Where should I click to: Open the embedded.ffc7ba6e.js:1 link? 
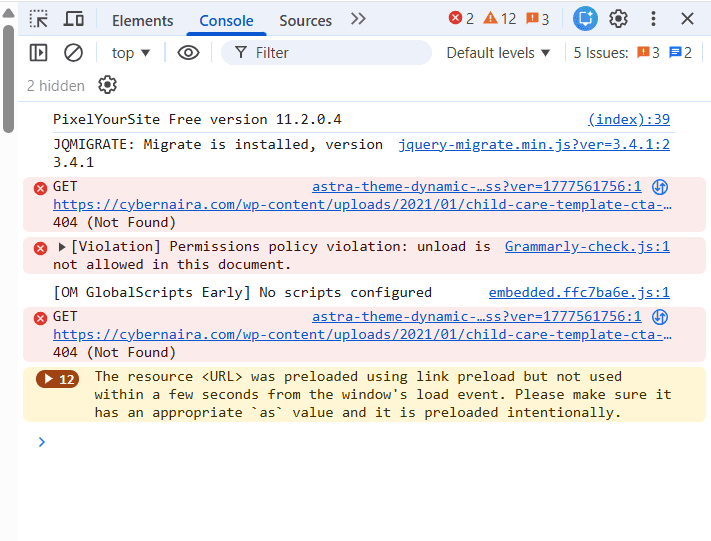click(x=579, y=292)
